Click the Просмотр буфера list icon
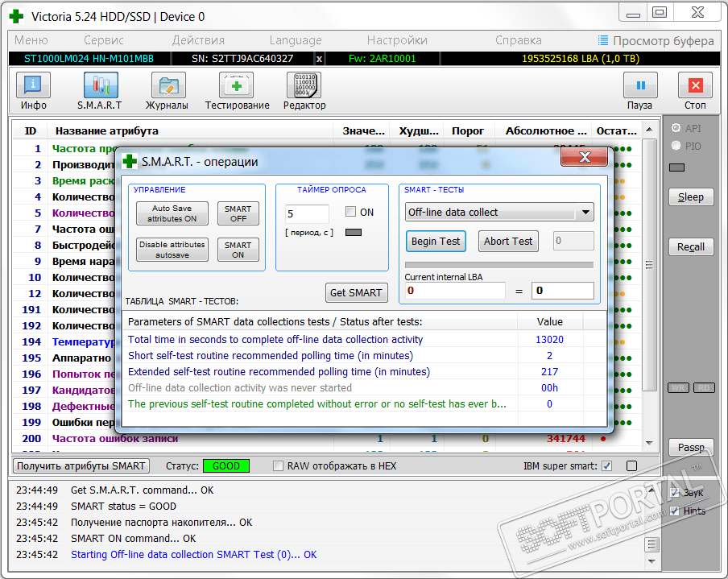Viewport: 728px width, 579px height. [x=602, y=40]
